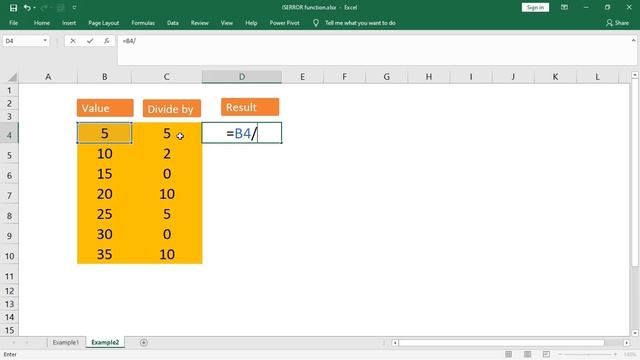
Task: Click the Insert Function fx icon
Action: pos(107,41)
